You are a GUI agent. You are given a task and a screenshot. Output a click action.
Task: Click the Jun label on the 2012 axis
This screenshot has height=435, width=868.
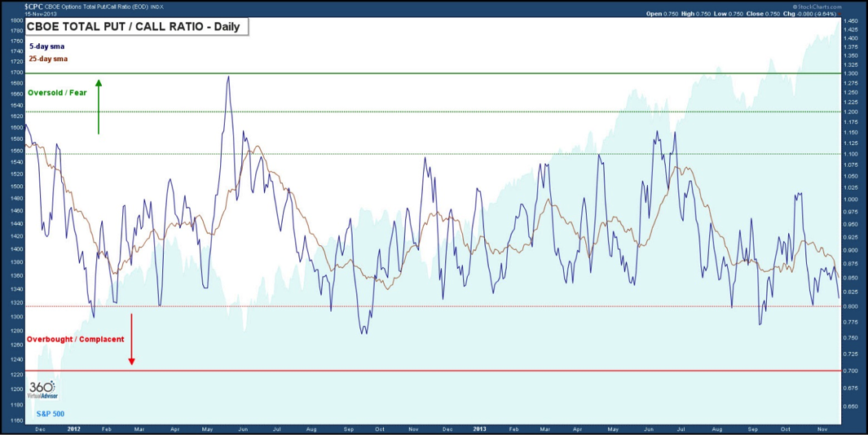point(242,427)
